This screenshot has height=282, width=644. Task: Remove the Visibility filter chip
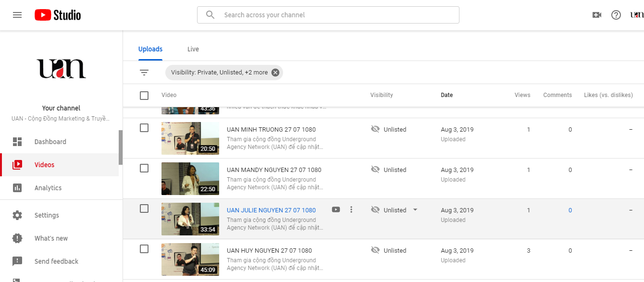pos(275,73)
